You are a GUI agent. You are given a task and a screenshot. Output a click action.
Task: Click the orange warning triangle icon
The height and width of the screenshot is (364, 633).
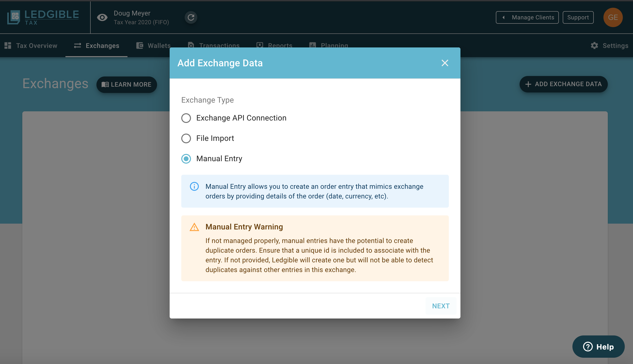(194, 227)
